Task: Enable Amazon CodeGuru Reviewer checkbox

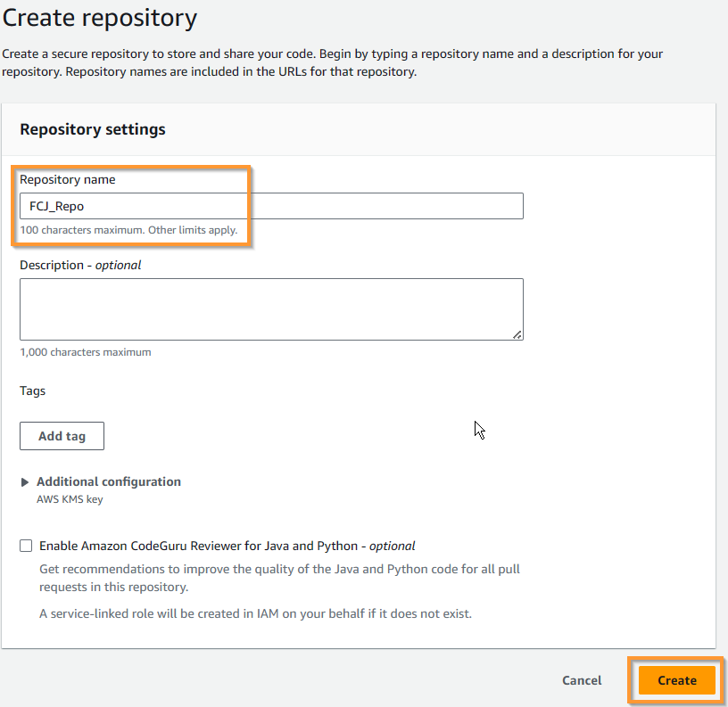Action: (26, 546)
